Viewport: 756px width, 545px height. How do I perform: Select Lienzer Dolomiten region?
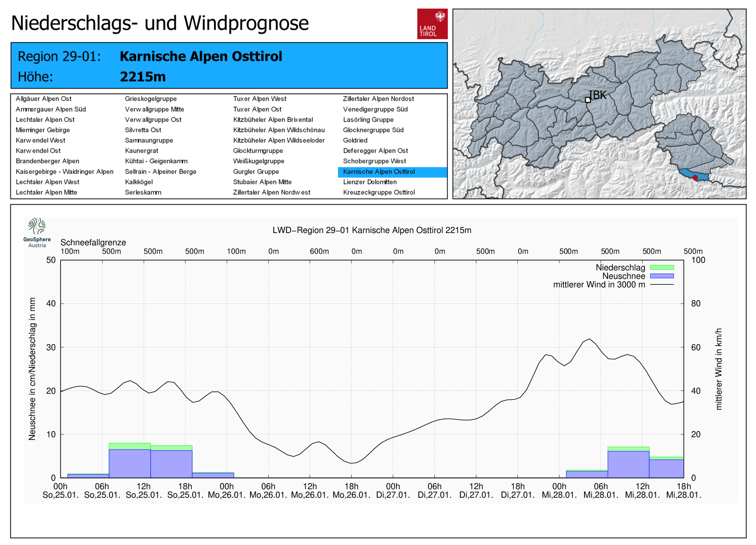coord(369,182)
